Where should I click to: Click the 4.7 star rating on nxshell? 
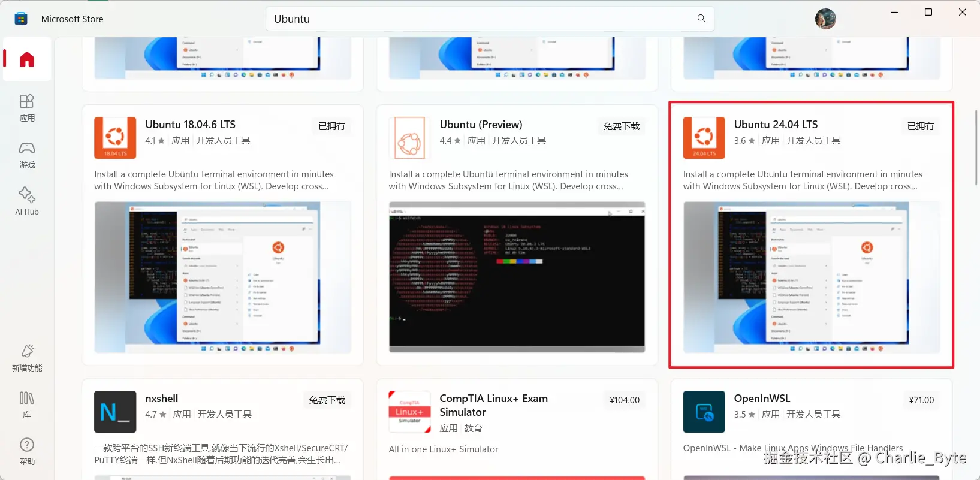tap(156, 415)
